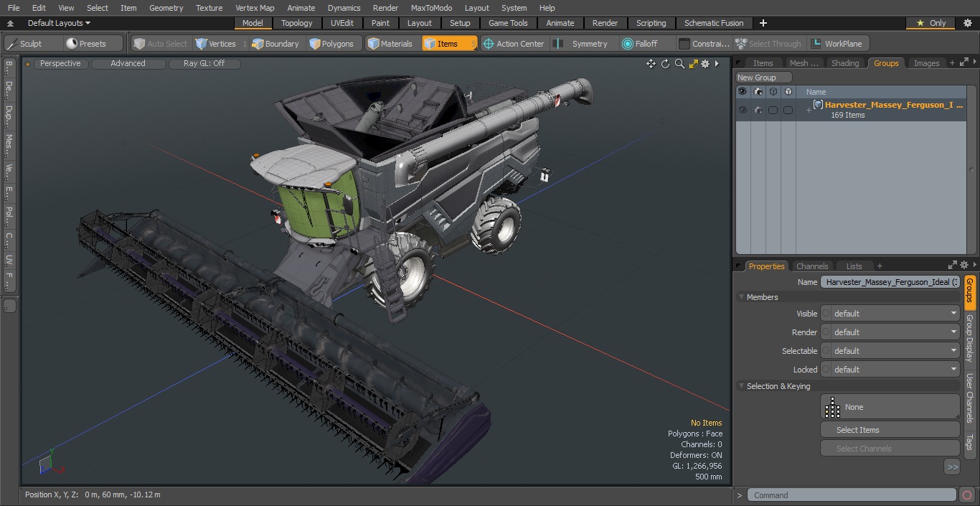Open the User Channels vertical tab
The width and height of the screenshot is (980, 506).
[970, 398]
